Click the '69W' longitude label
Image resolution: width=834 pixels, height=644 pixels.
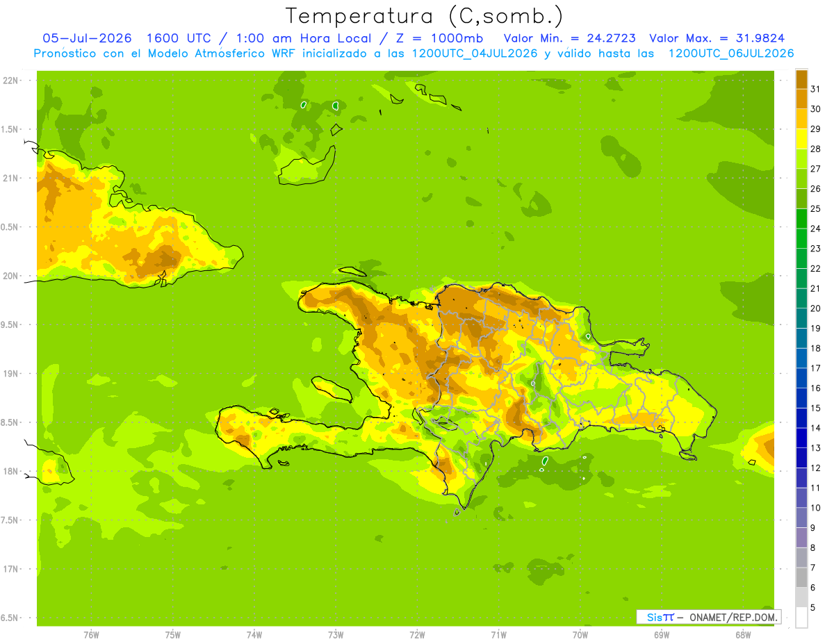click(x=662, y=634)
